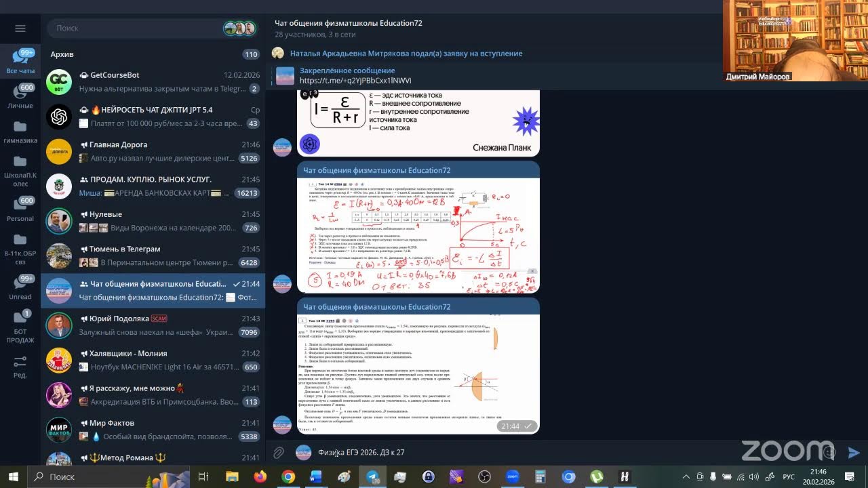The width and height of the screenshot is (868, 488).
Task: Open Calculator from taskbar
Action: 540,476
